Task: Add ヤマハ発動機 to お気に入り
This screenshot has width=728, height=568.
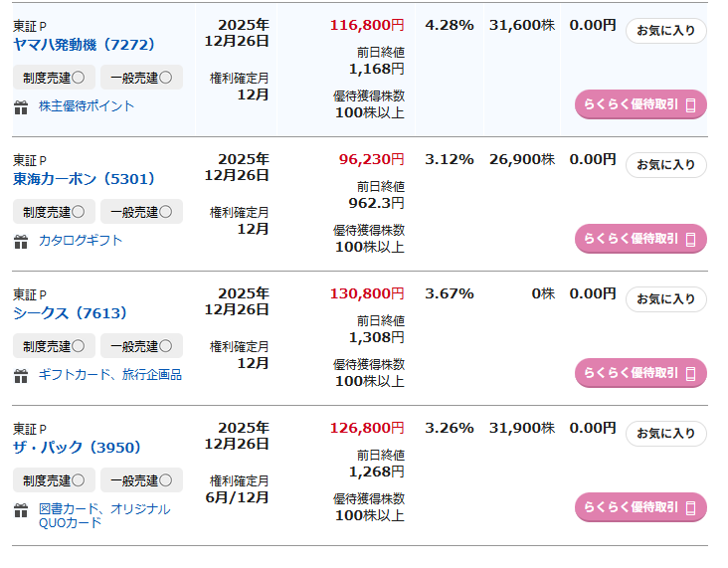Action: pyautogui.click(x=665, y=31)
